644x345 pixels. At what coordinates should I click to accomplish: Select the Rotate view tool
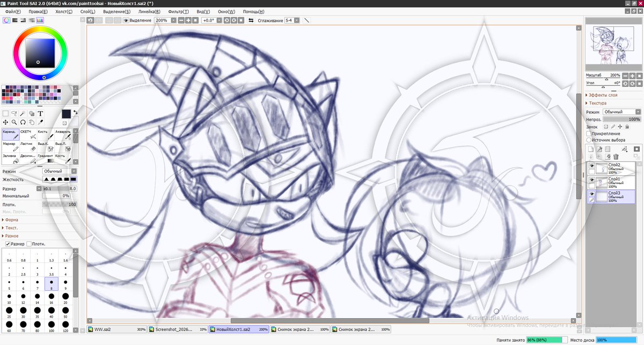pyautogui.click(x=23, y=122)
